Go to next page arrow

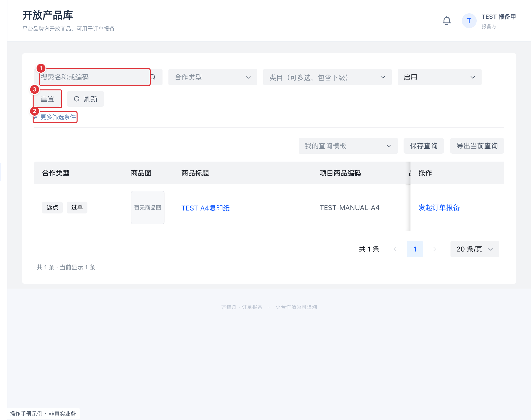tap(435, 249)
